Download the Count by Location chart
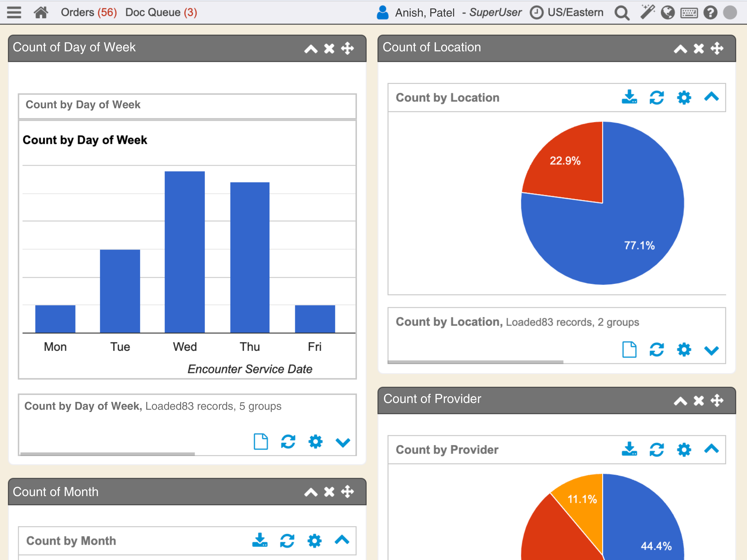 [x=630, y=97]
